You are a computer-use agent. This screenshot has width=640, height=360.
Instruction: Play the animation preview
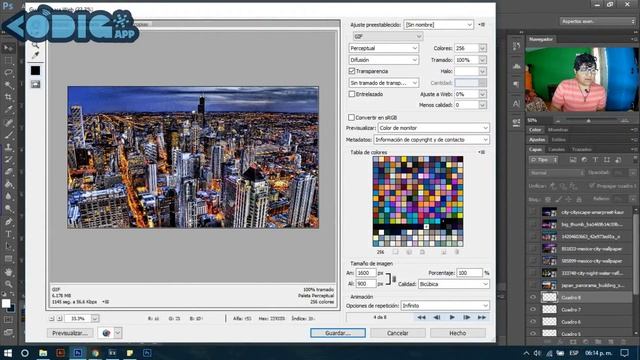(x=452, y=317)
